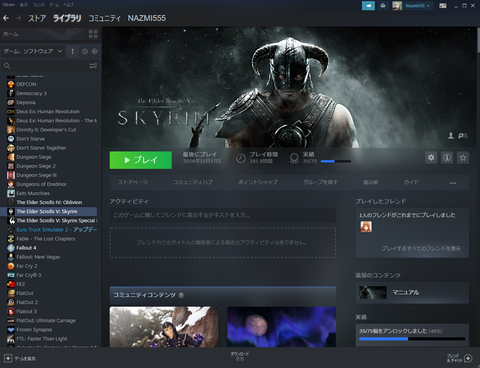Open the Nazmi555 account dropdown

[x=417, y=6]
